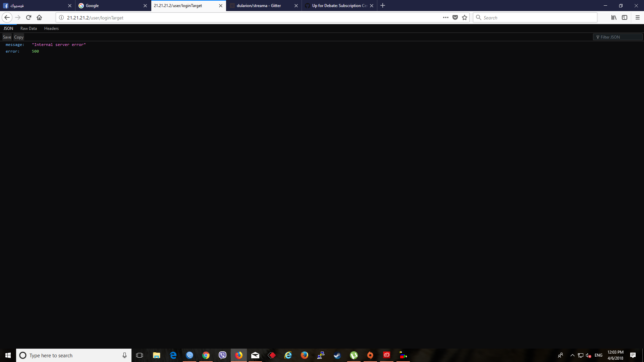Show site information icon
The image size is (644, 362).
pyautogui.click(x=61, y=17)
